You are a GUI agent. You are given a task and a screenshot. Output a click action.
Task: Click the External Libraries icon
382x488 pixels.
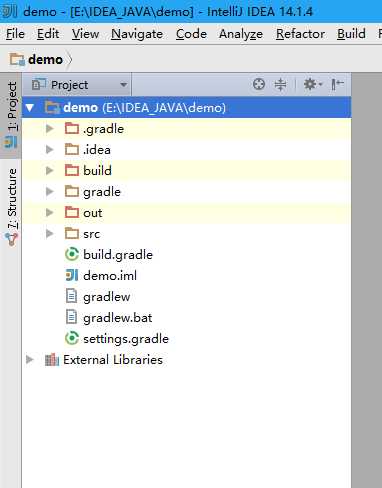click(52, 359)
